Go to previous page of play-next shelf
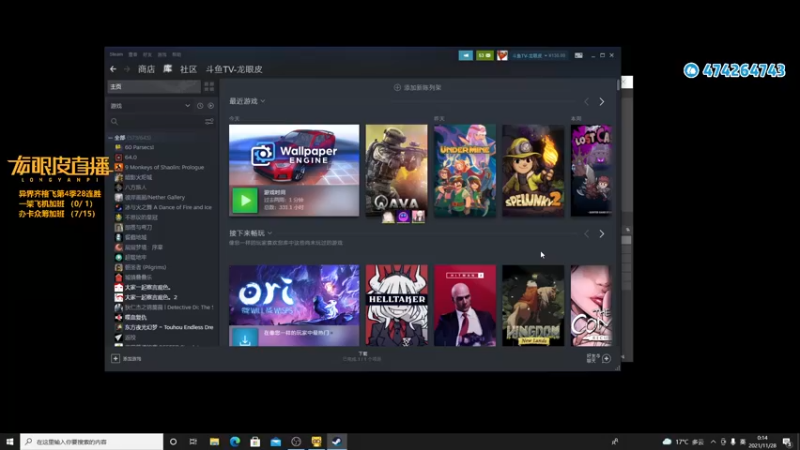 coord(586,234)
